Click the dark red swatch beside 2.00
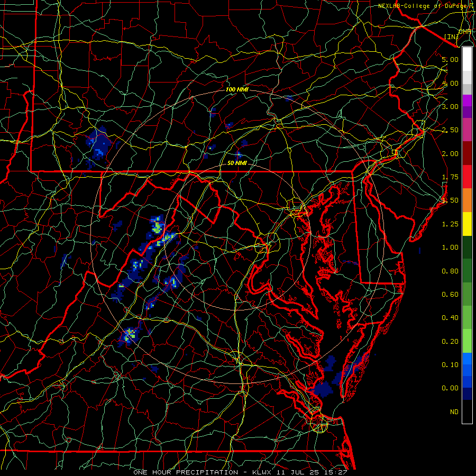The width and height of the screenshot is (476, 476). (467, 153)
